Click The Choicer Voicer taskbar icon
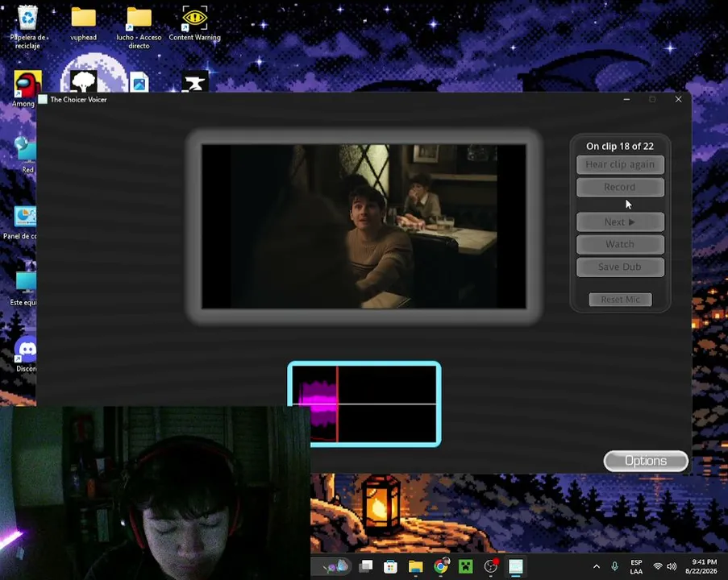This screenshot has height=580, width=728. pos(516,566)
